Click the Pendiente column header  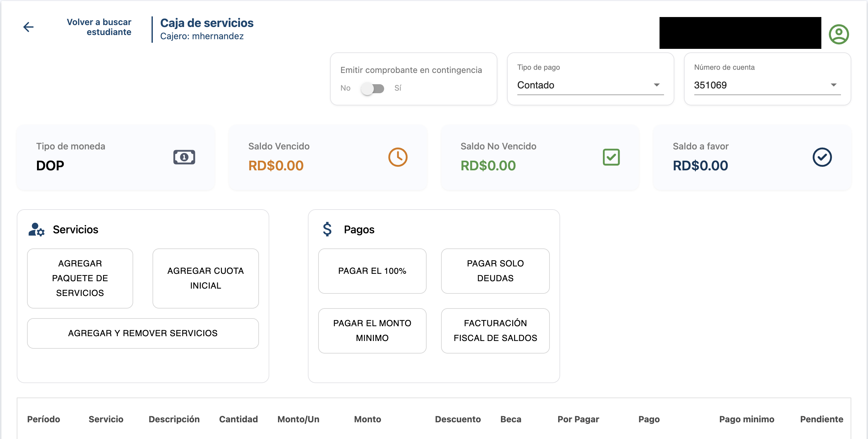point(821,419)
